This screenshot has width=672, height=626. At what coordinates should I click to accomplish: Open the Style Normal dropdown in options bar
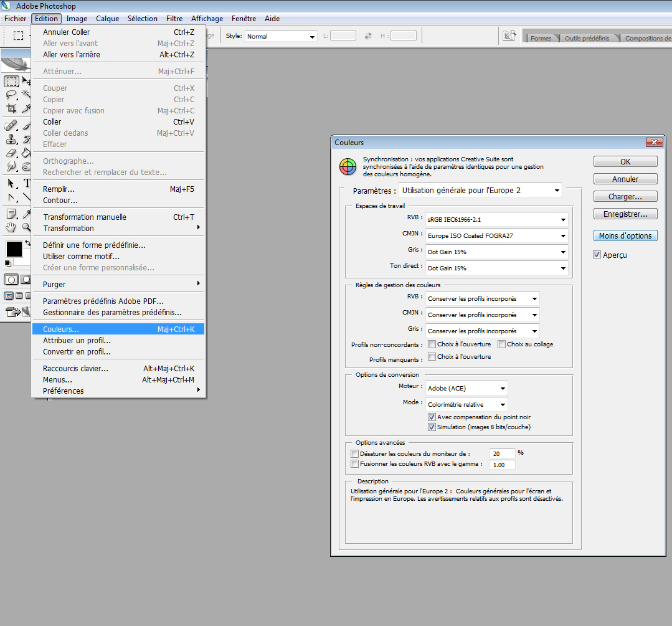tap(281, 37)
